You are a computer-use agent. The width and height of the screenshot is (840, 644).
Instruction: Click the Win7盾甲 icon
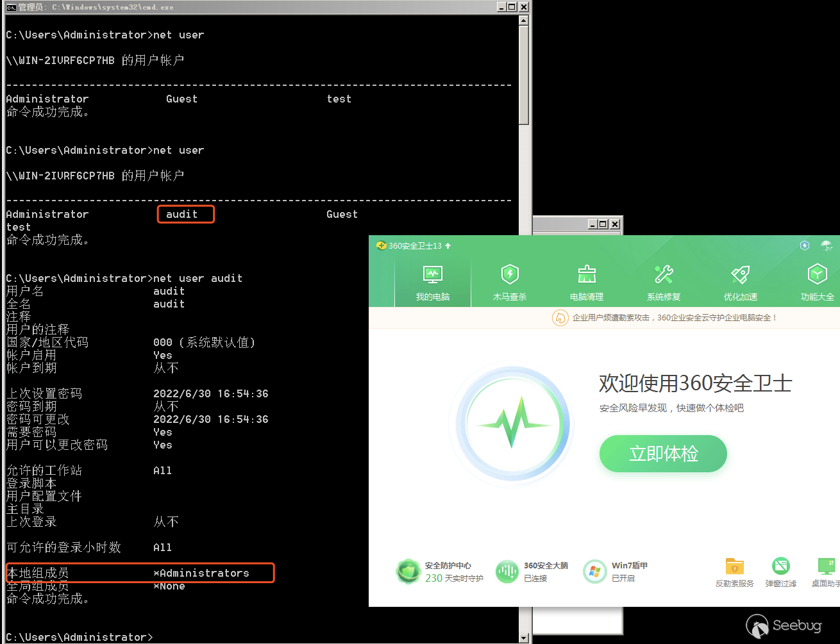tap(594, 571)
